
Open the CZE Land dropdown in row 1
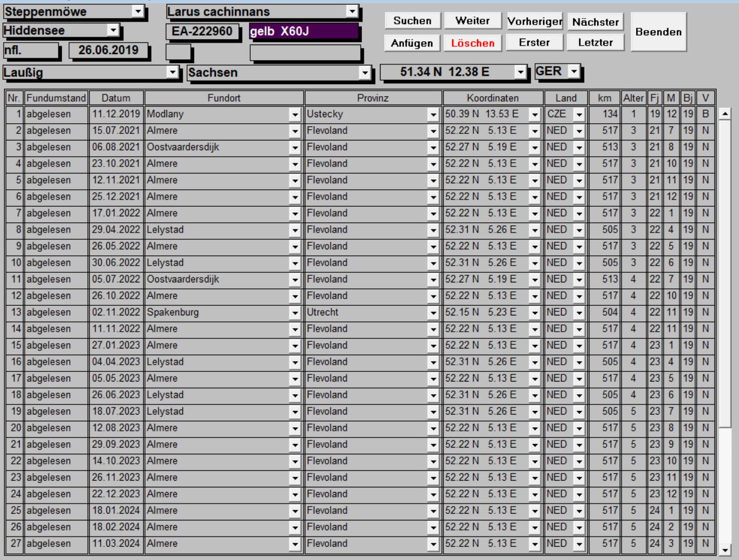(579, 114)
